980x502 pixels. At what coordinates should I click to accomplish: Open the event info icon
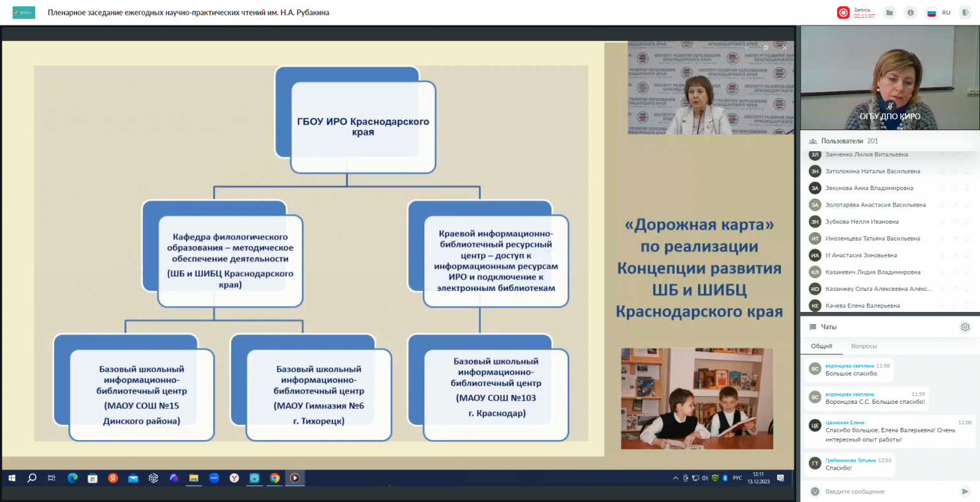[x=910, y=13]
